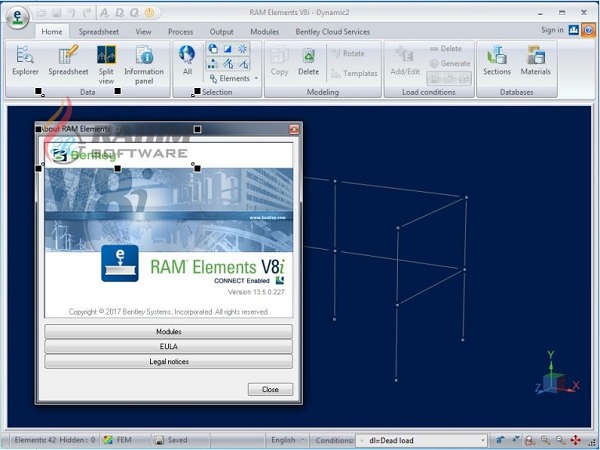Open the EULA from About dialog
Image resolution: width=600 pixels, height=450 pixels.
[x=168, y=346]
